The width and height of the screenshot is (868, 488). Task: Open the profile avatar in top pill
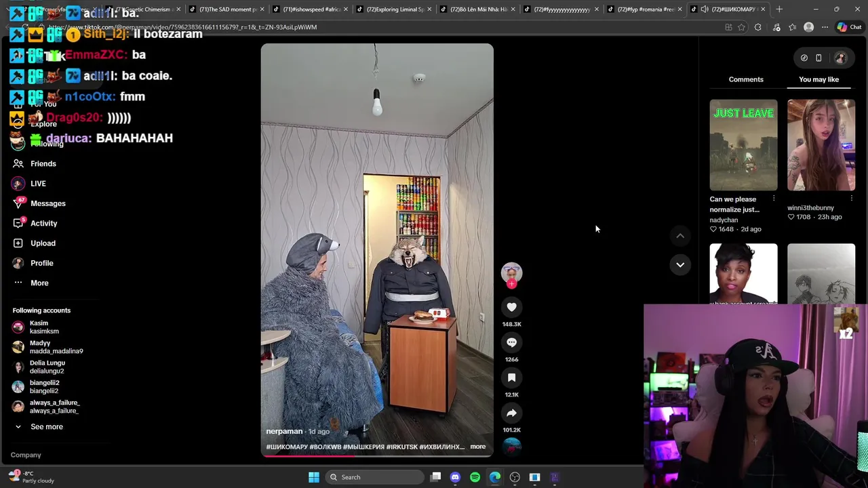point(841,58)
